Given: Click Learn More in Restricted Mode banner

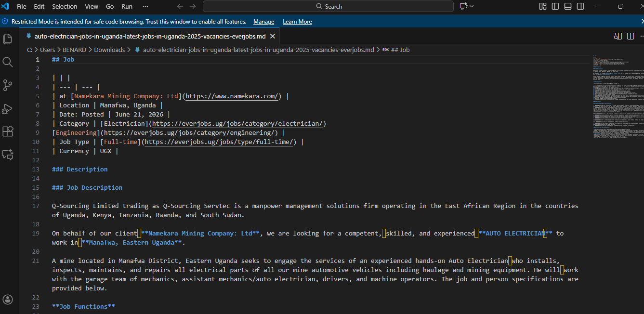Looking at the screenshot, I should click(x=297, y=22).
